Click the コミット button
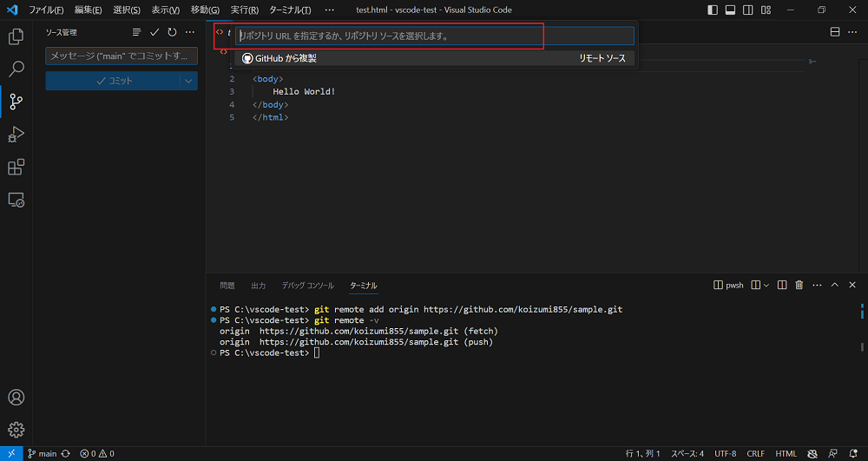 113,81
